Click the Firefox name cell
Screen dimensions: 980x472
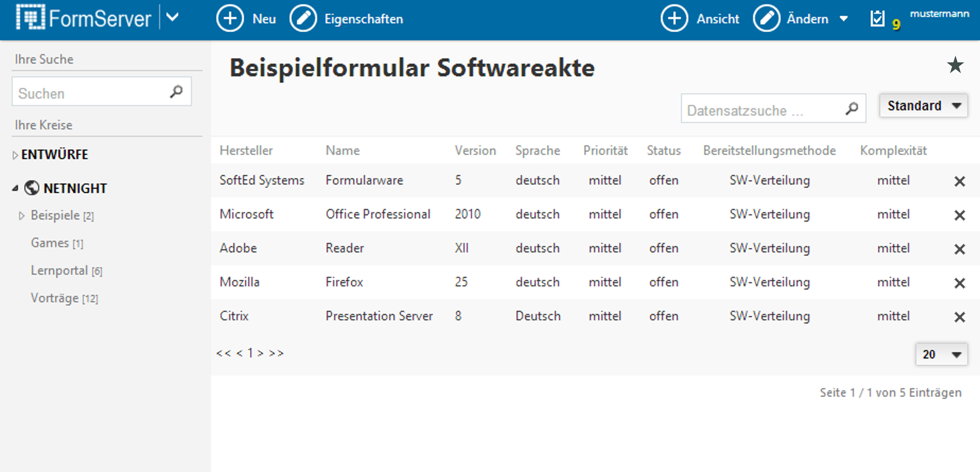pyautogui.click(x=344, y=282)
